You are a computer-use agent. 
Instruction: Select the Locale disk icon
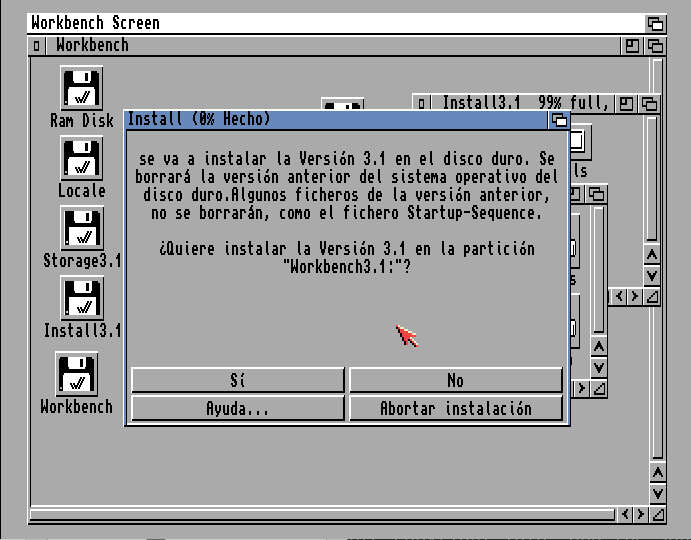point(82,158)
